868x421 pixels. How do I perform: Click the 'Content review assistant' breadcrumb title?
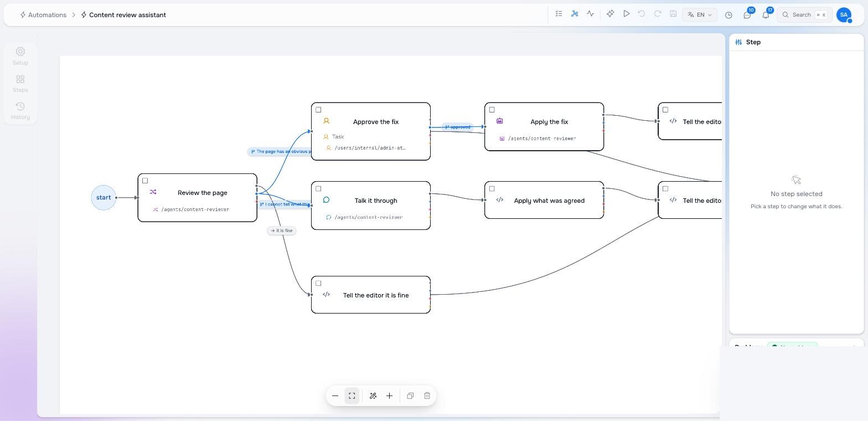(127, 15)
